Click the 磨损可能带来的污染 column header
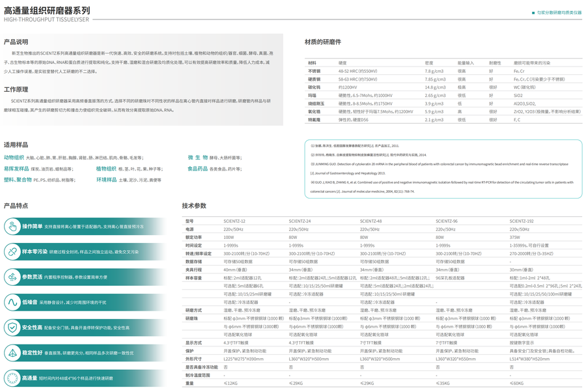586x392 pixels. click(532, 63)
